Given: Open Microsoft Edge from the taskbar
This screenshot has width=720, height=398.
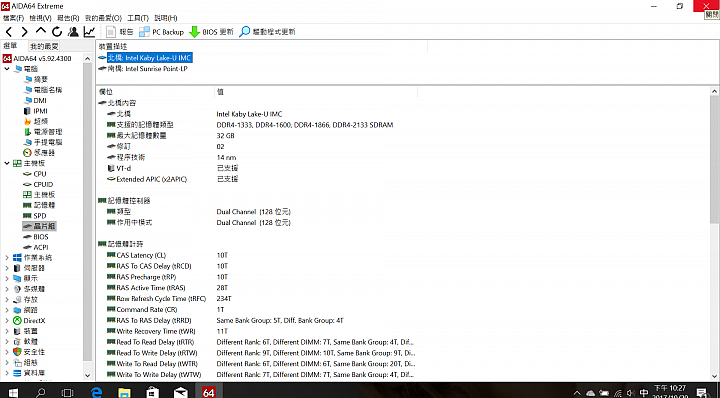Looking at the screenshot, I should 96,392.
